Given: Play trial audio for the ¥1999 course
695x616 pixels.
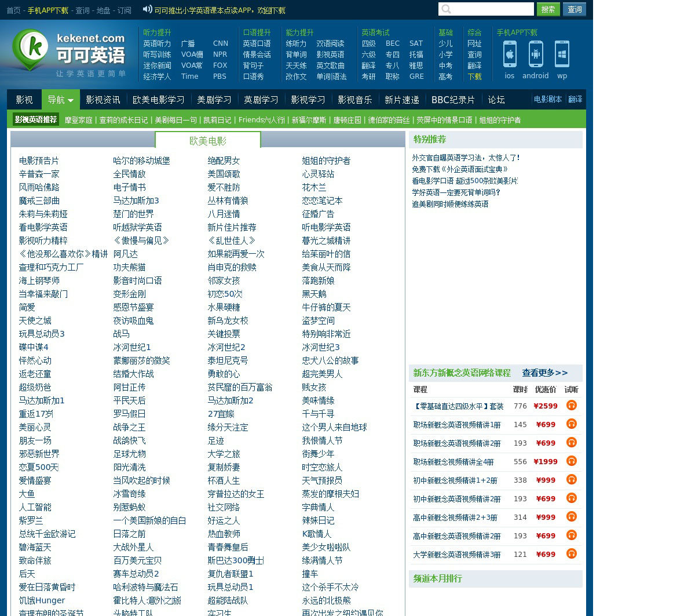Looking at the screenshot, I should tap(571, 461).
